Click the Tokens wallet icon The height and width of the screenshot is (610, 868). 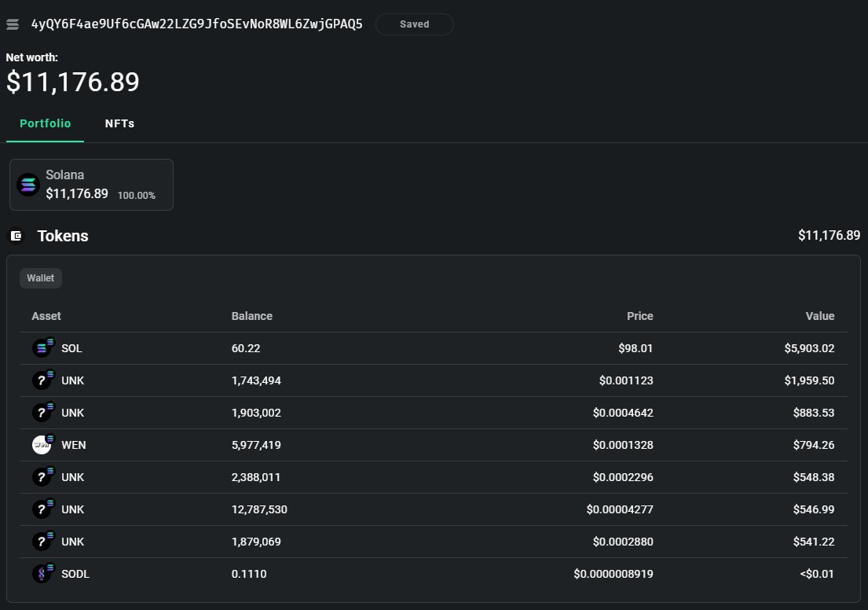[16, 236]
